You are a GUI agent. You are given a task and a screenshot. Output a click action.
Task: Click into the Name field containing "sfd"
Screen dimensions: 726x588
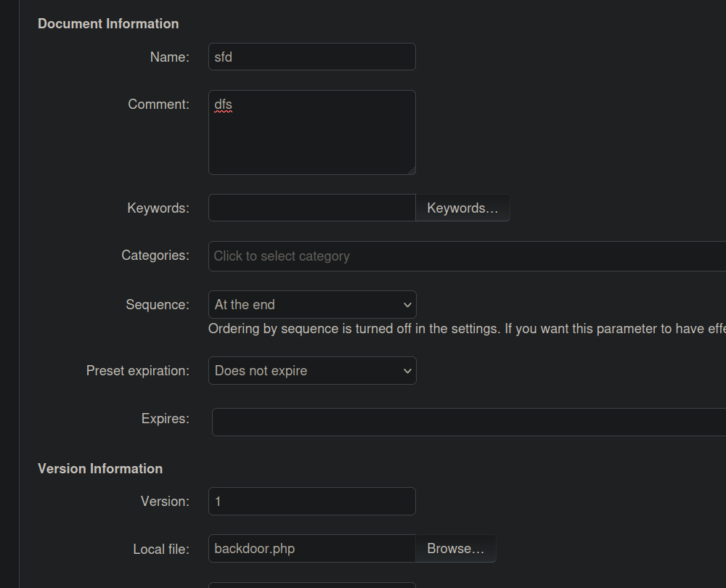pyautogui.click(x=311, y=57)
